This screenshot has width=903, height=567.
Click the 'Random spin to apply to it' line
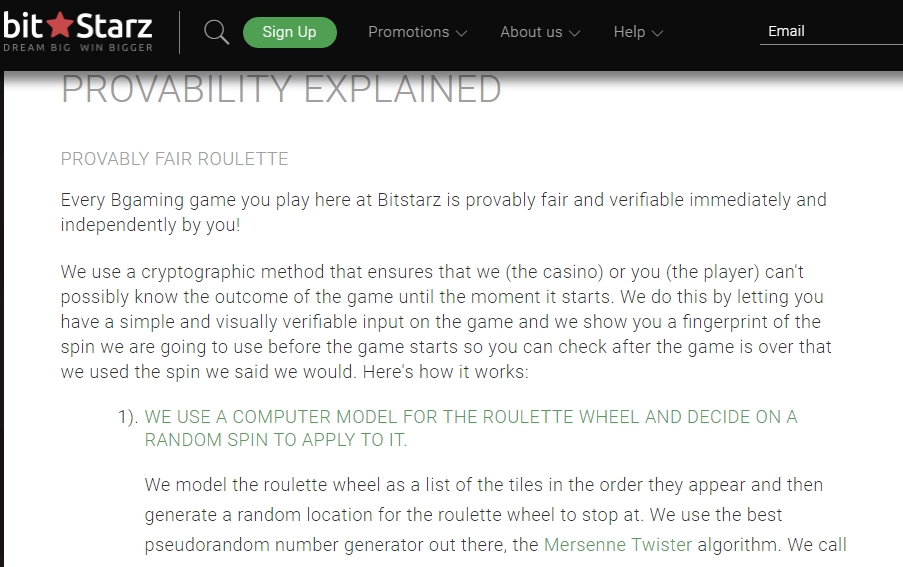275,440
